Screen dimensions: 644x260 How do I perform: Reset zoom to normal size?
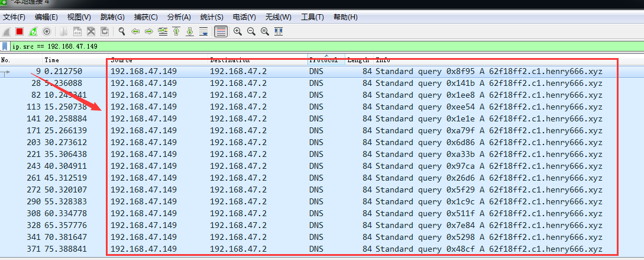(265, 31)
